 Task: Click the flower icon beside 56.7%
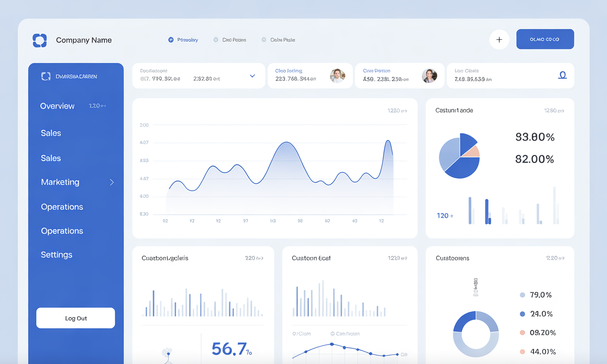tap(166, 353)
